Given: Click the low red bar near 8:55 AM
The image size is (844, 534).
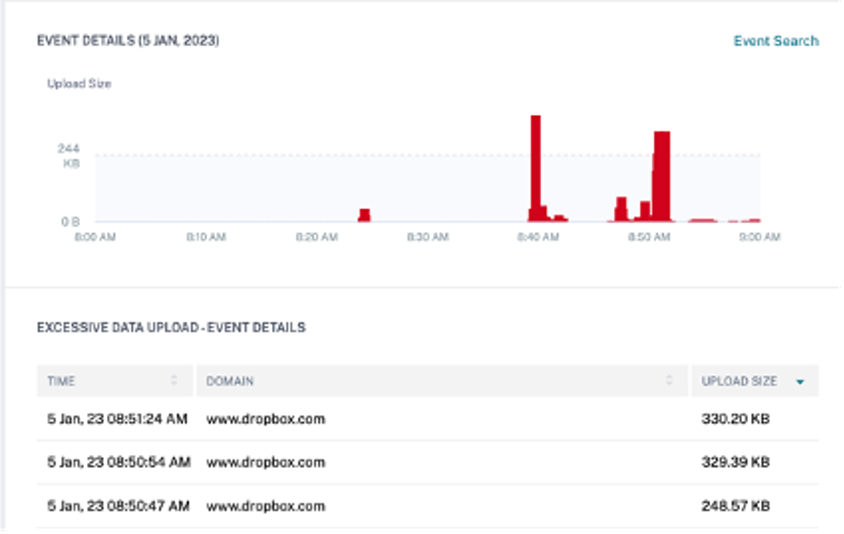Looking at the screenshot, I should tap(702, 220).
